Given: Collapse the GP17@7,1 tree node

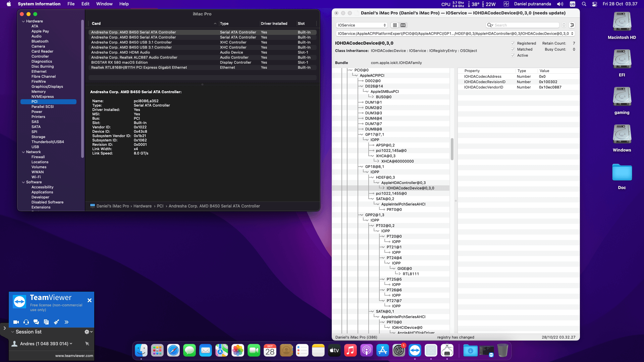Looking at the screenshot, I should coord(361,134).
